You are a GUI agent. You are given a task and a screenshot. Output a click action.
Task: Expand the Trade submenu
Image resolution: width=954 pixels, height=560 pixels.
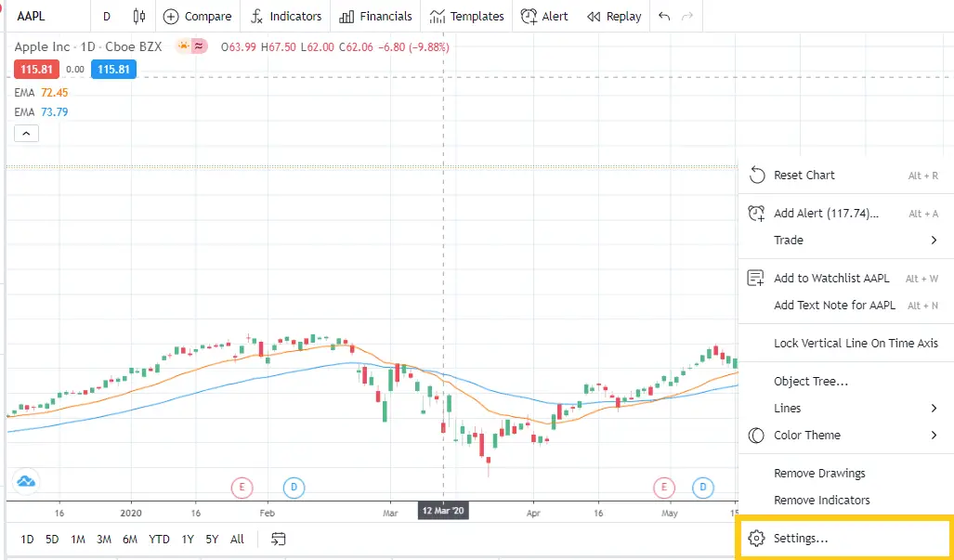[788, 240]
